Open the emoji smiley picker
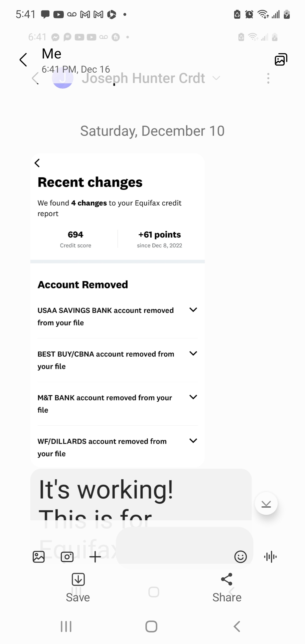The image size is (305, 644). point(241,557)
